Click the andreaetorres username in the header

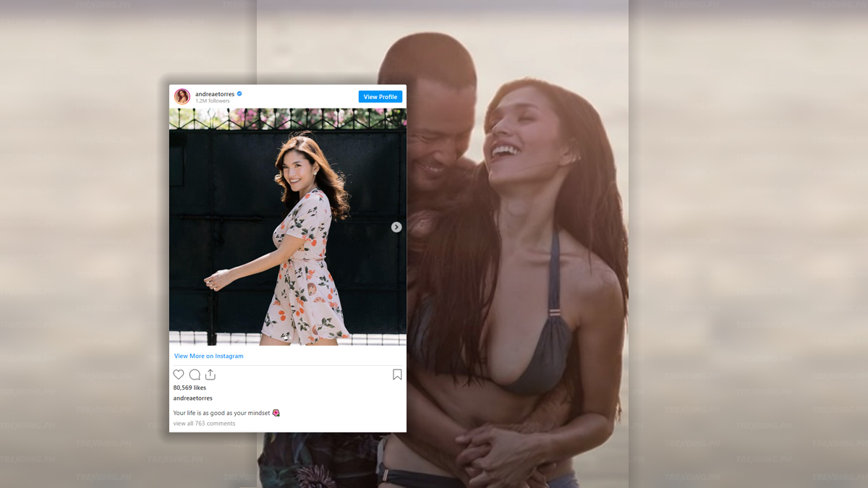click(x=215, y=94)
